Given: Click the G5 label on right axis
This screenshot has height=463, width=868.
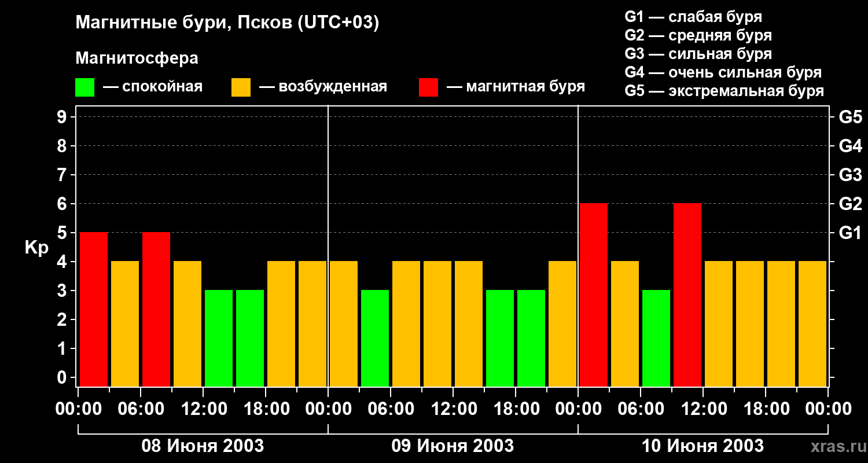Looking at the screenshot, I should click(850, 117).
